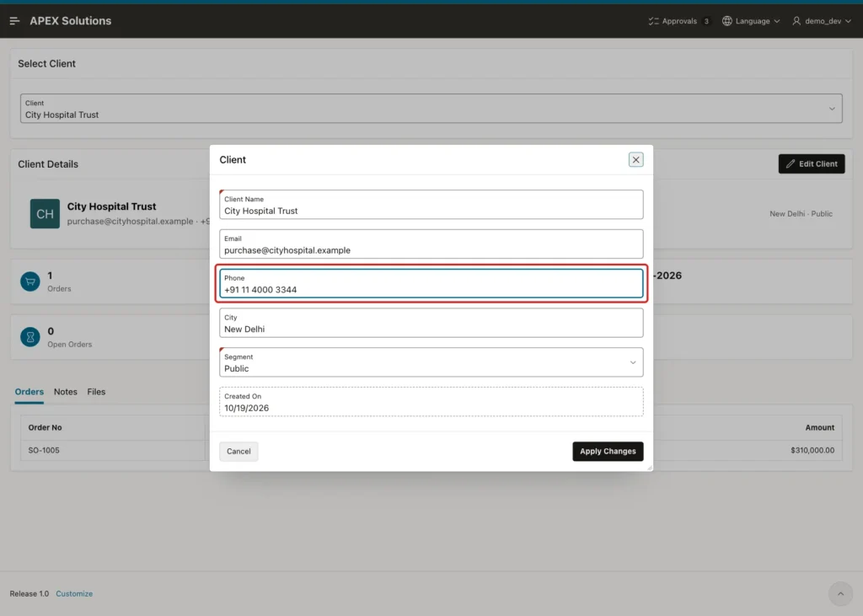Screen dimensions: 863x616
Task: Open the demo_dev user menu
Action: tap(822, 21)
